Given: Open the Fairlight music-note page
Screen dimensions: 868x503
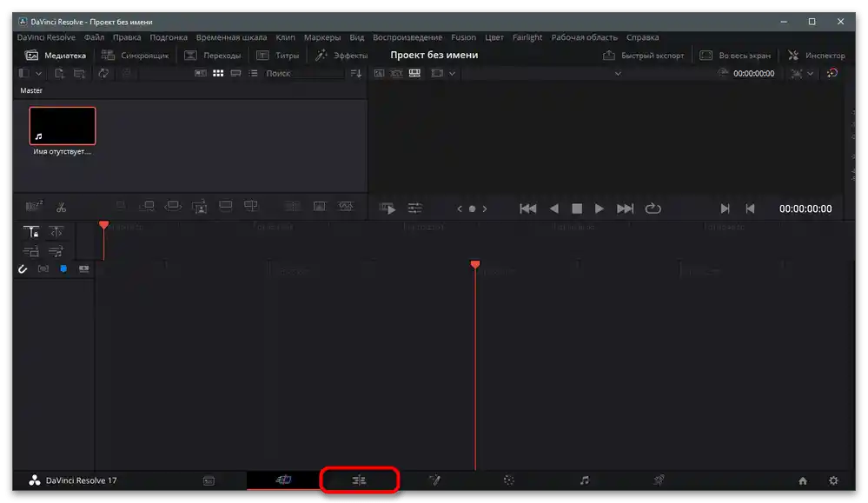Looking at the screenshot, I should pyautogui.click(x=585, y=480).
